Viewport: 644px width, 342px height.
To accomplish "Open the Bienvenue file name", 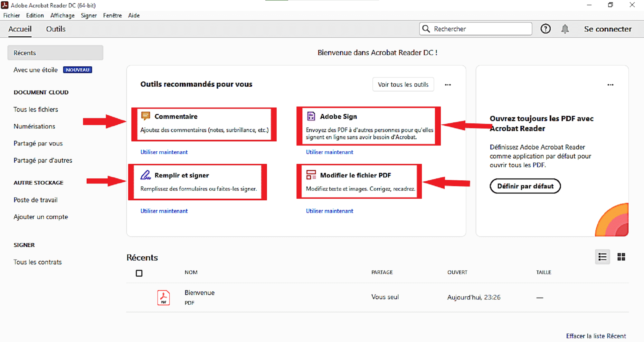I will tap(200, 293).
